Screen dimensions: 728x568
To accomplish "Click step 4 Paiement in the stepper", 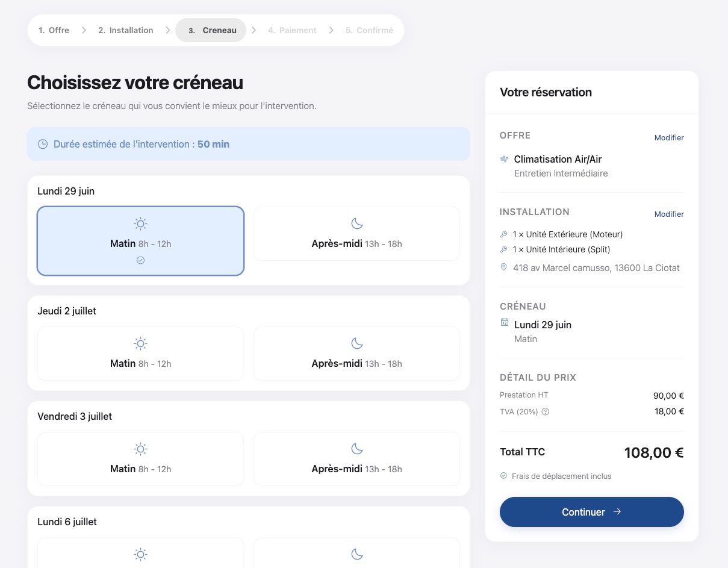I will click(292, 30).
